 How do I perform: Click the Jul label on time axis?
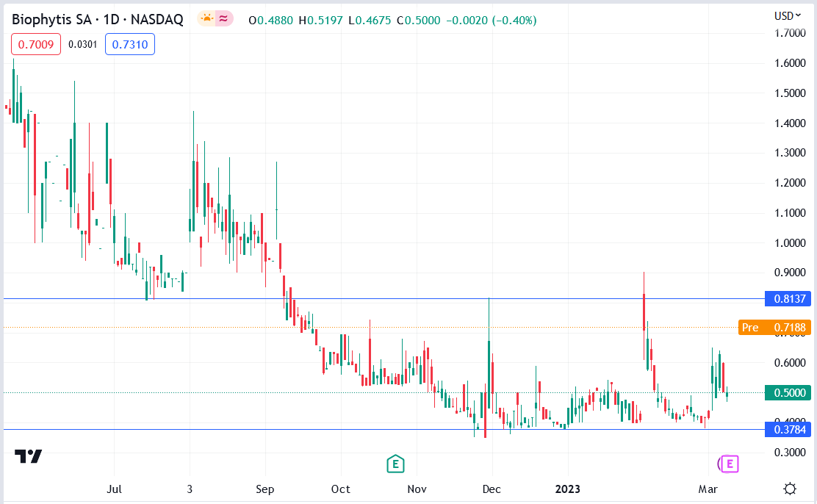click(x=114, y=489)
